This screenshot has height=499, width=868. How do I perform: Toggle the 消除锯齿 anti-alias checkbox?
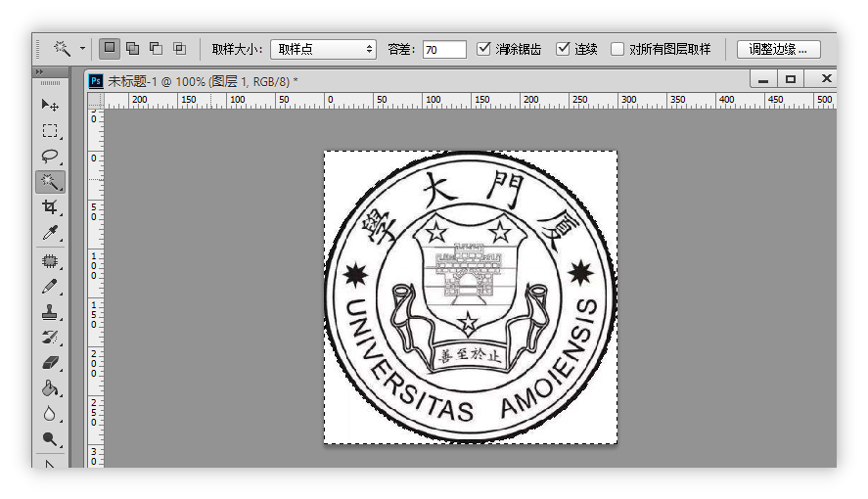coord(483,49)
